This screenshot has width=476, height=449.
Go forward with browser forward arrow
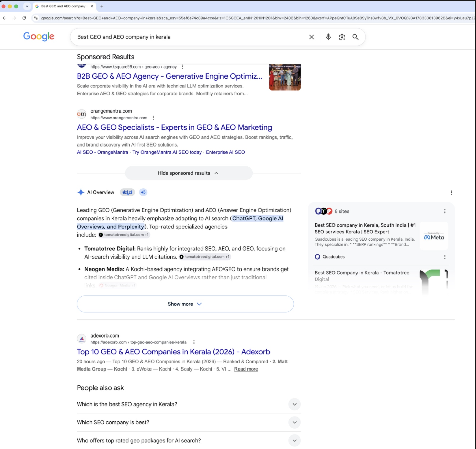tap(14, 18)
